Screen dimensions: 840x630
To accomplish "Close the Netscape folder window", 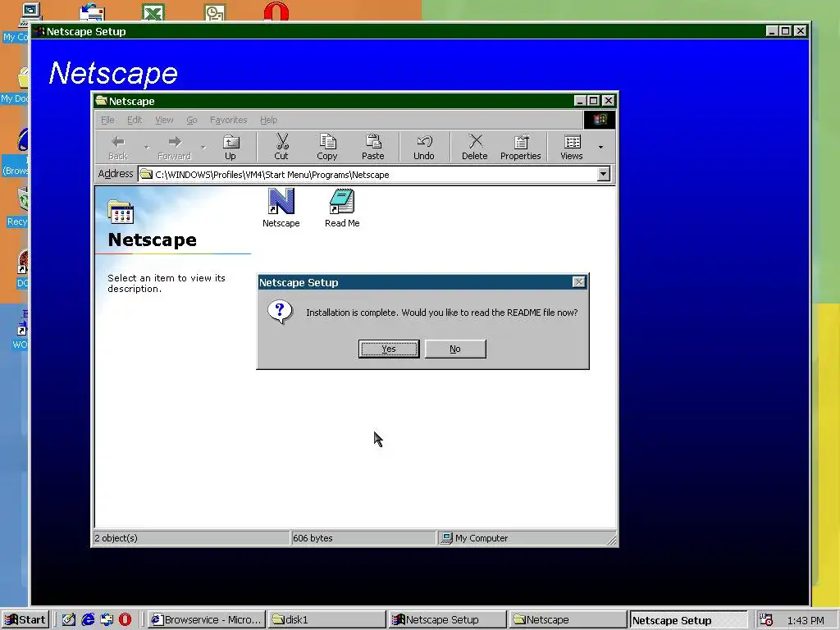I will (x=609, y=101).
